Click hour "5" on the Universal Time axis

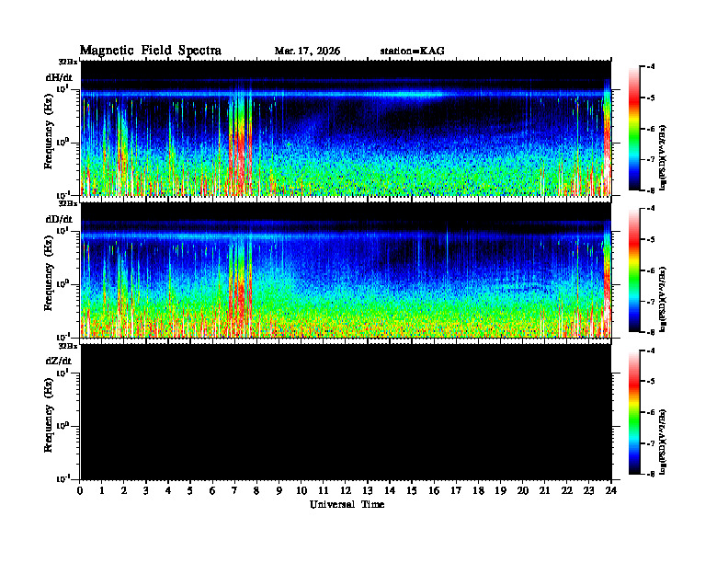190,491
